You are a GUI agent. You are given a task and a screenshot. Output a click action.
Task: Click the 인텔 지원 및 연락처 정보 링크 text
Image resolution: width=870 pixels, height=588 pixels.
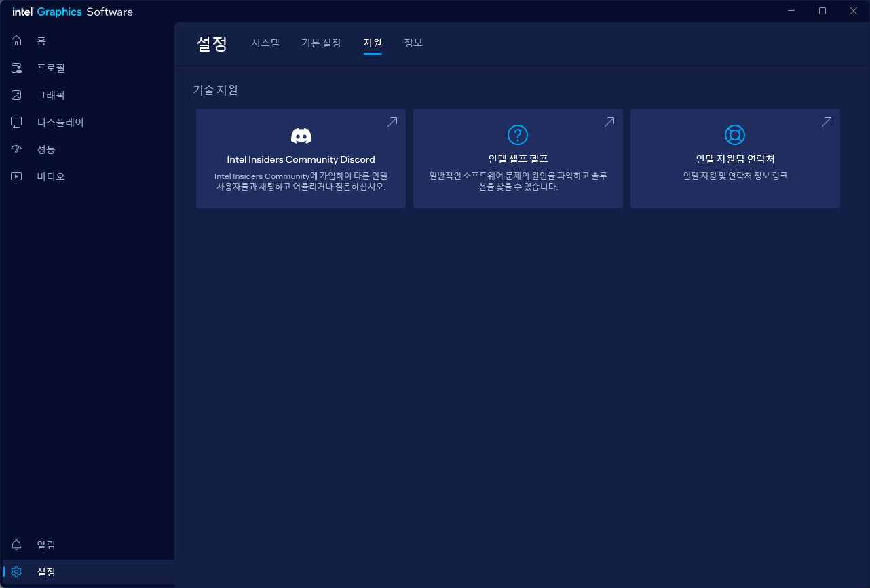(x=735, y=176)
